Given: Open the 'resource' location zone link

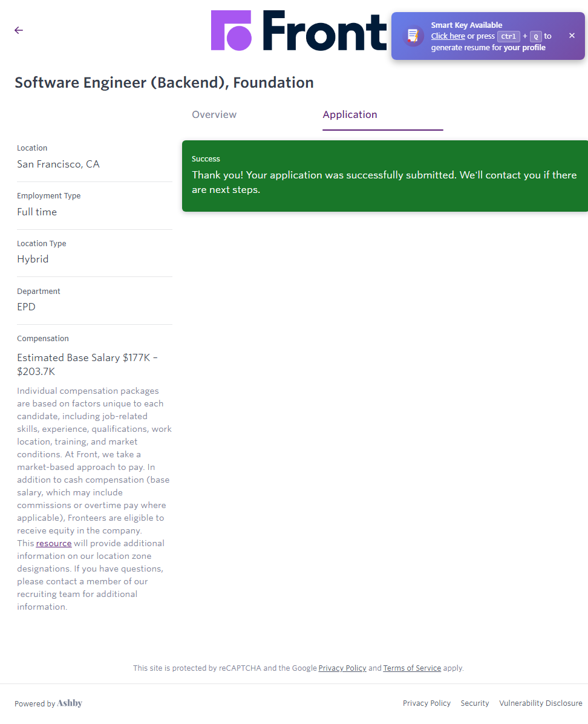Looking at the screenshot, I should tap(54, 543).
